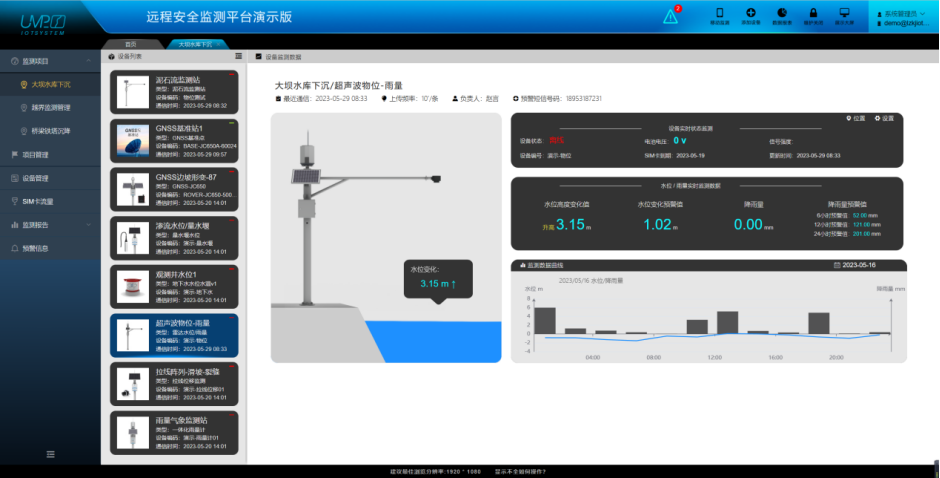Click the 观测井水位1 device thumbnail
The image size is (940, 478).
click(x=131, y=287)
